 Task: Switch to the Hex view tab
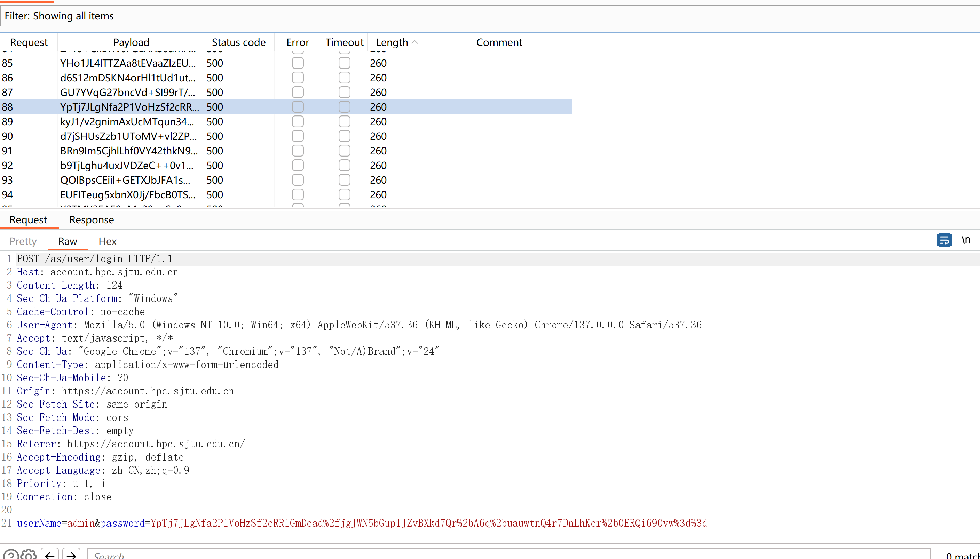click(x=107, y=241)
